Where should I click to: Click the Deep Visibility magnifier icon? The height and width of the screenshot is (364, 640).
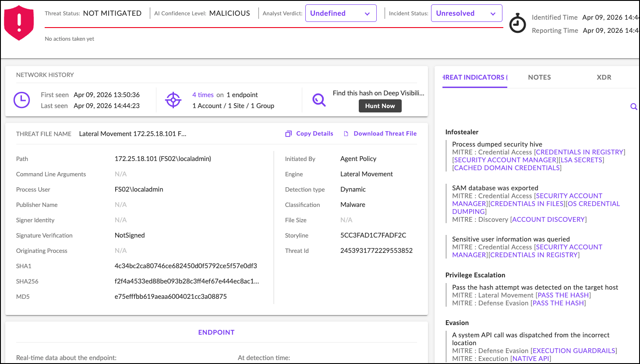pyautogui.click(x=319, y=100)
